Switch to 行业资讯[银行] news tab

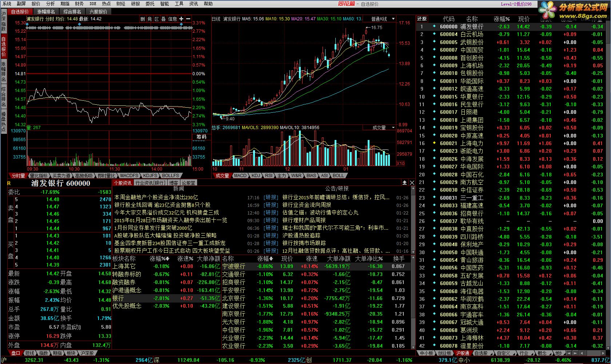point(150,183)
